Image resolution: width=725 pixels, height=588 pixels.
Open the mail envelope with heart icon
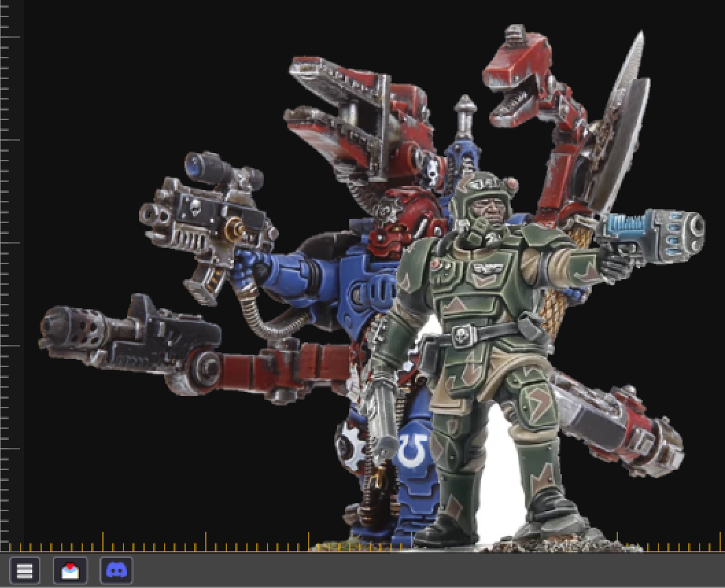click(70, 570)
